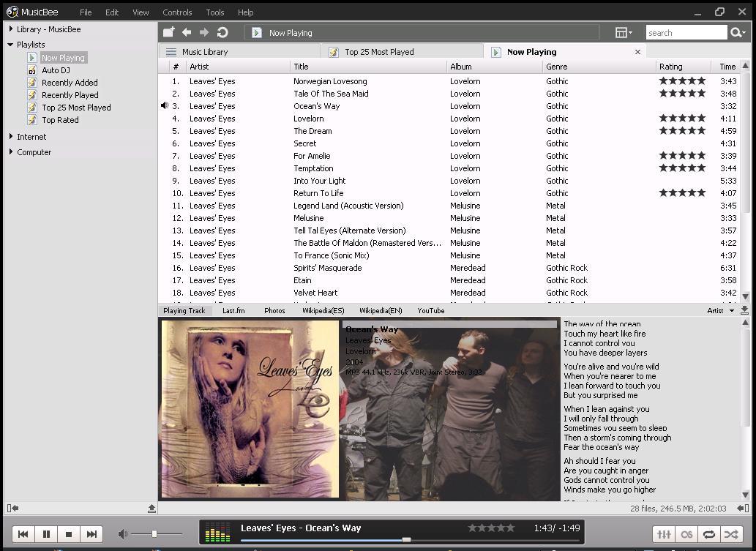The image size is (756, 551).
Task: Close the Now Playing tab
Action: 637,51
